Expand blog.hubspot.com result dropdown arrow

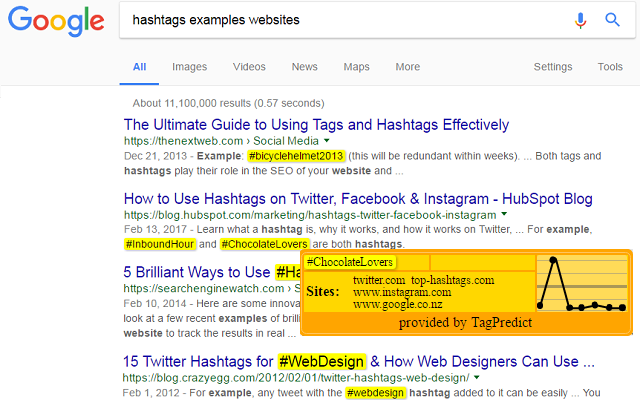click(x=504, y=214)
